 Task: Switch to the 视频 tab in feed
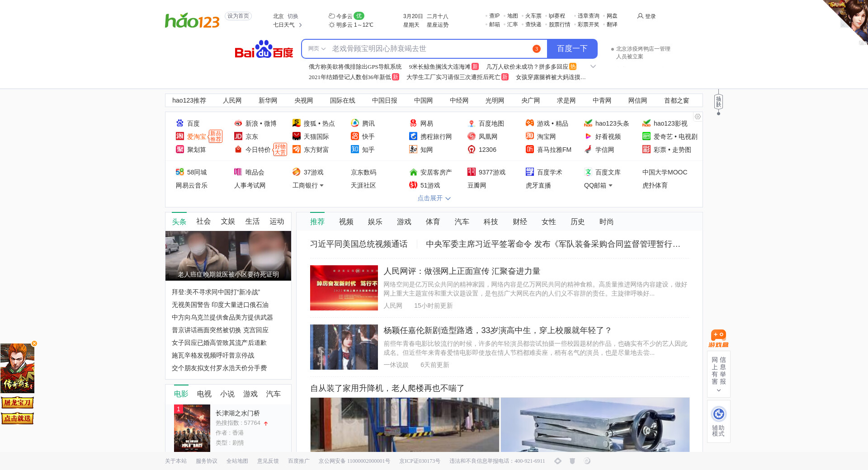[x=346, y=222]
